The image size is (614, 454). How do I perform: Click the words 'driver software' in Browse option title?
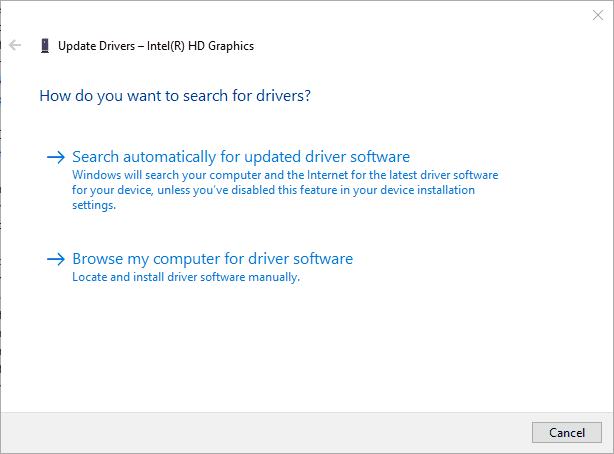pyautogui.click(x=300, y=259)
